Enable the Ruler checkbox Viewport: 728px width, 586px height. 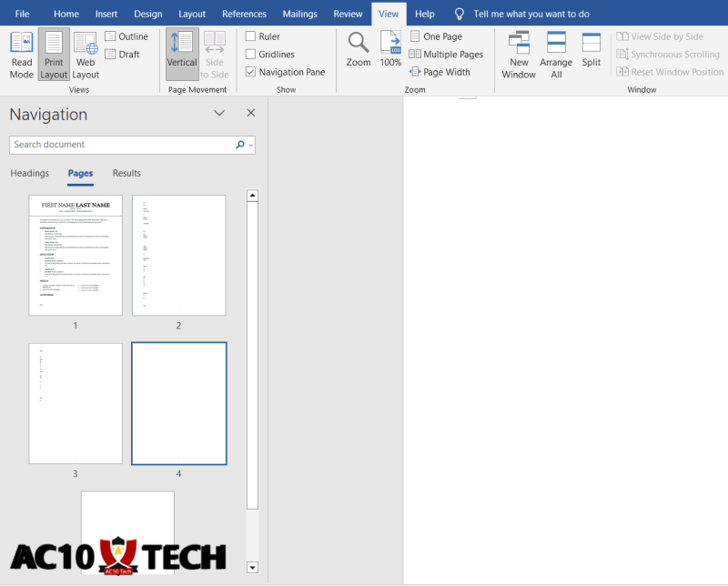point(250,36)
